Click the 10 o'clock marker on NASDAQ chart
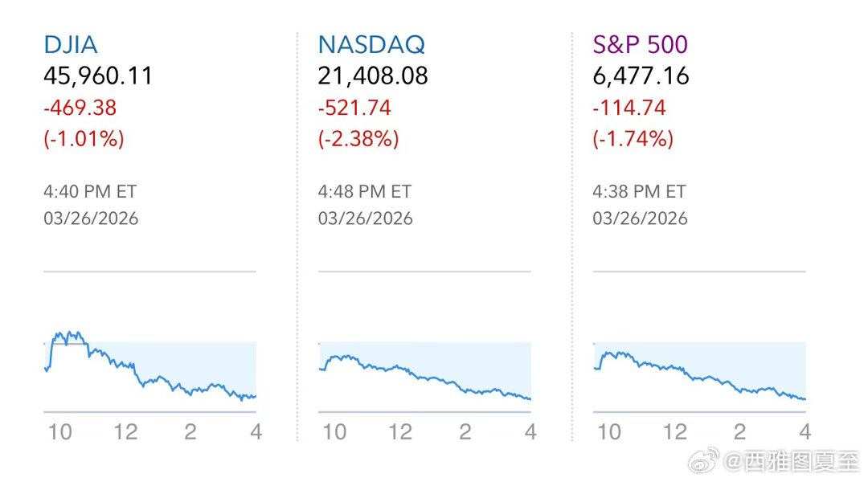Screen dimensions: 868x482 [x=334, y=432]
